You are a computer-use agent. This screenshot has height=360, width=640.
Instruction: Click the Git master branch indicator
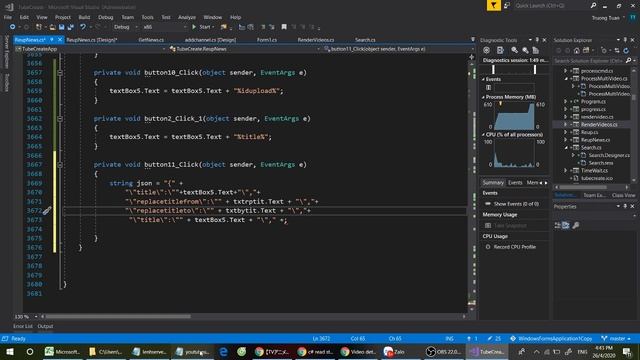tap(616, 338)
